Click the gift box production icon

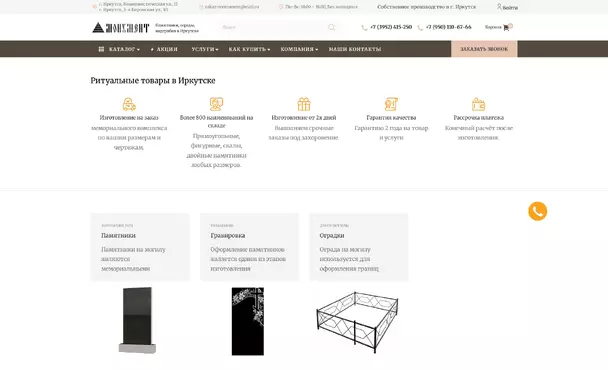(304, 104)
